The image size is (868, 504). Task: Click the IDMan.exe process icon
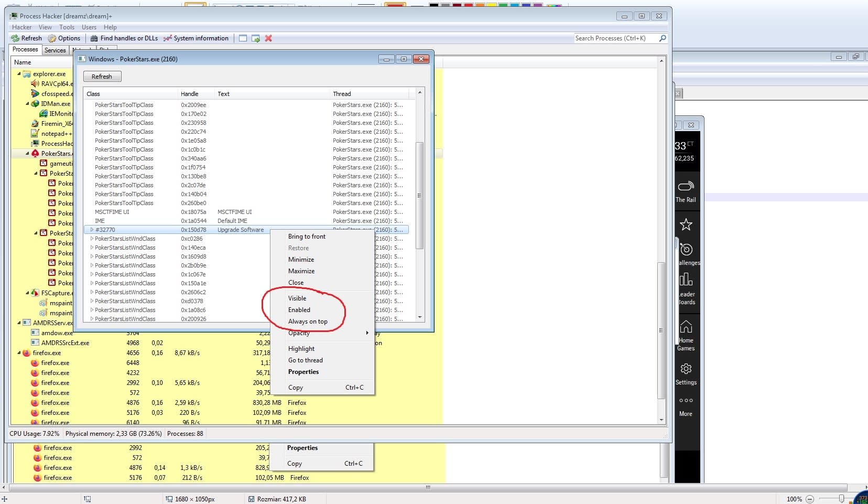coord(35,104)
